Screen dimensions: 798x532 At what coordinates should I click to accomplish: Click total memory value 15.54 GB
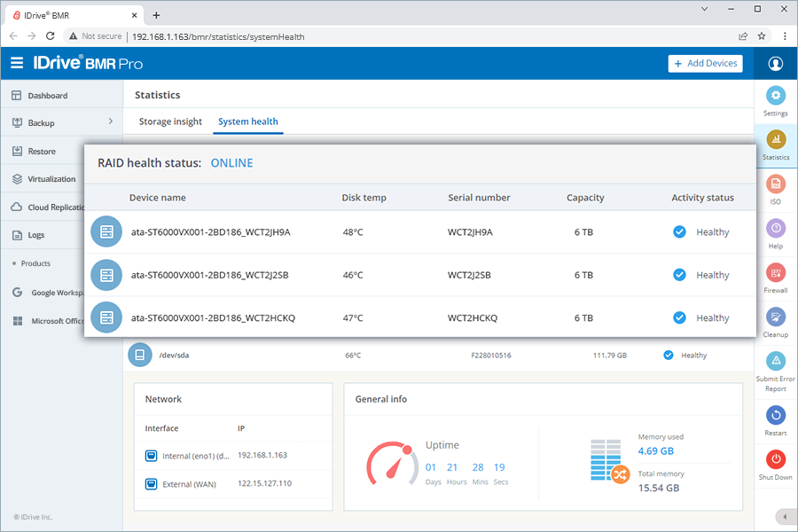pyautogui.click(x=659, y=488)
